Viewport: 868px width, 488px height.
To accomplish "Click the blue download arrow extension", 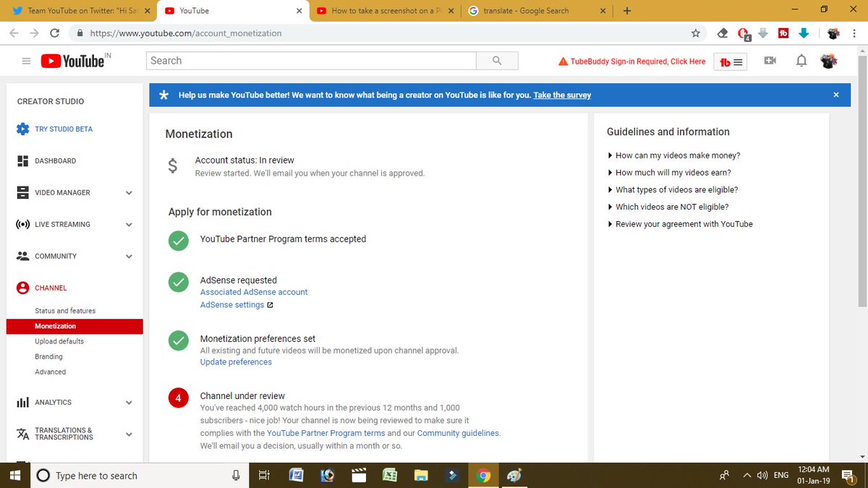I will coord(804,33).
